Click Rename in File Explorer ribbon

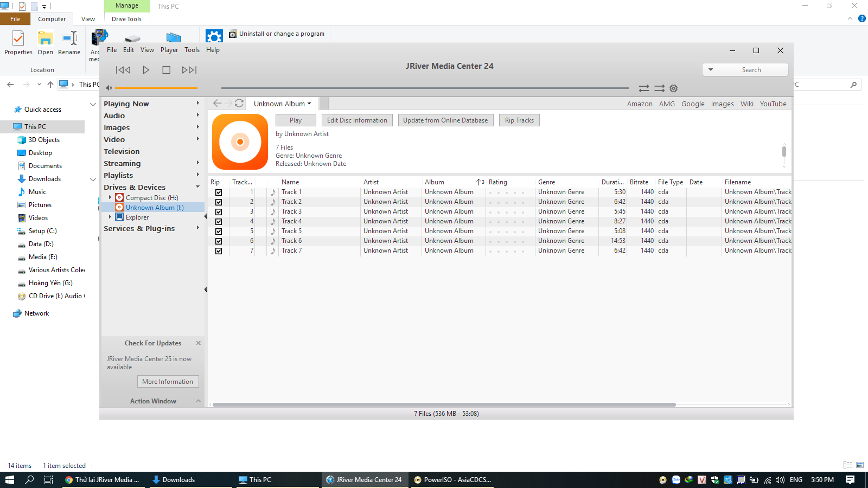69,43
